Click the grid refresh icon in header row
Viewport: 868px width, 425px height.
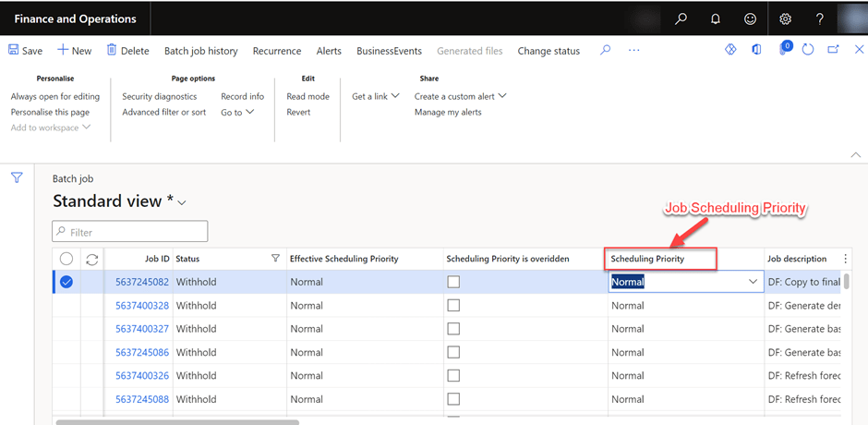point(91,260)
